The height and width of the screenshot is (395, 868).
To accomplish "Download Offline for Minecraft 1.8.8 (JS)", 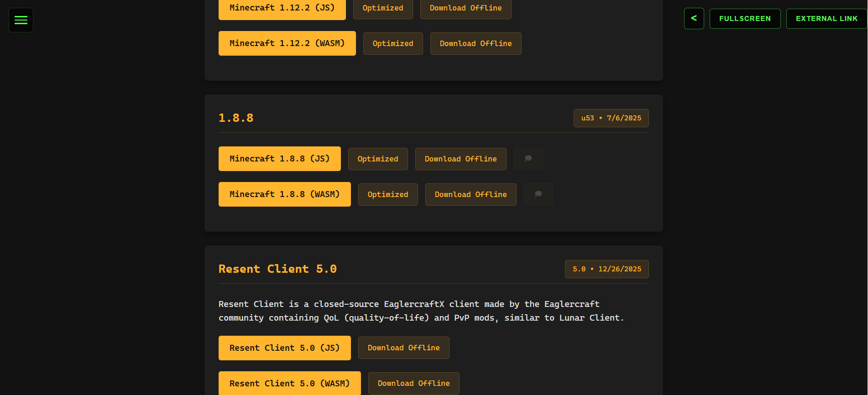I will coord(460,159).
